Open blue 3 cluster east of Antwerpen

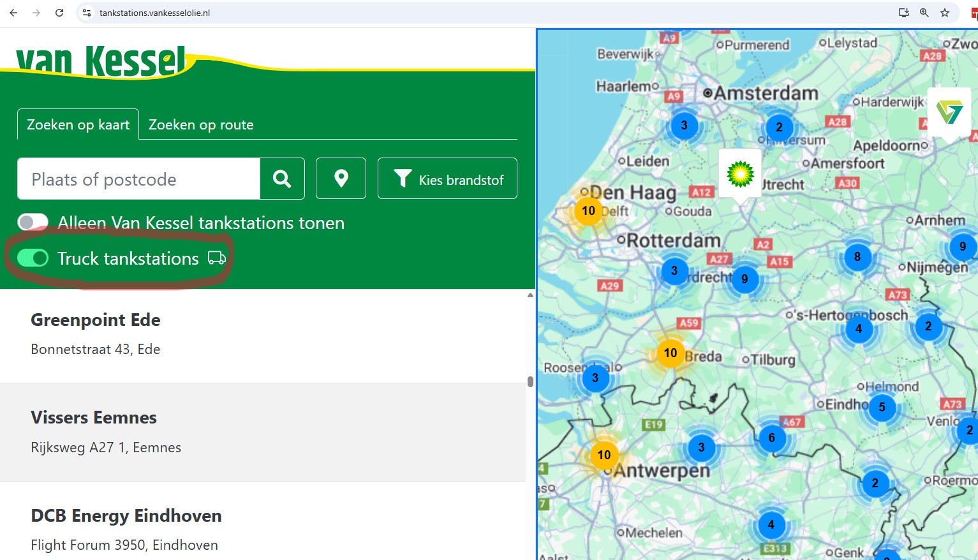click(701, 447)
